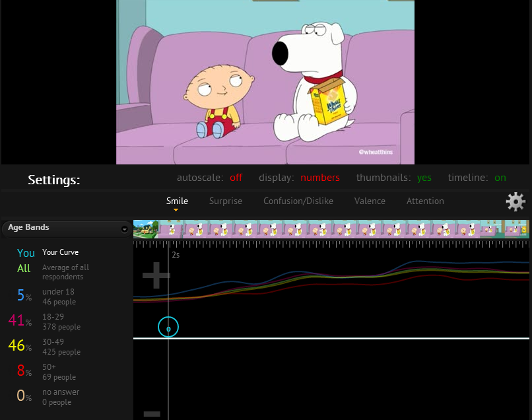Toggle thumbnails setting showing yes
Screen dimensions: 532x420
[424, 178]
